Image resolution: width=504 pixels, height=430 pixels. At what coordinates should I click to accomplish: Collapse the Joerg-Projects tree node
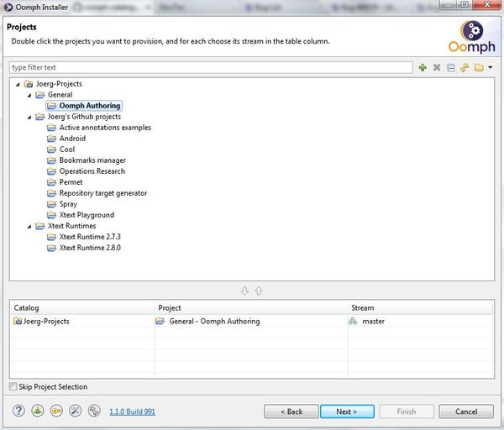click(x=18, y=84)
